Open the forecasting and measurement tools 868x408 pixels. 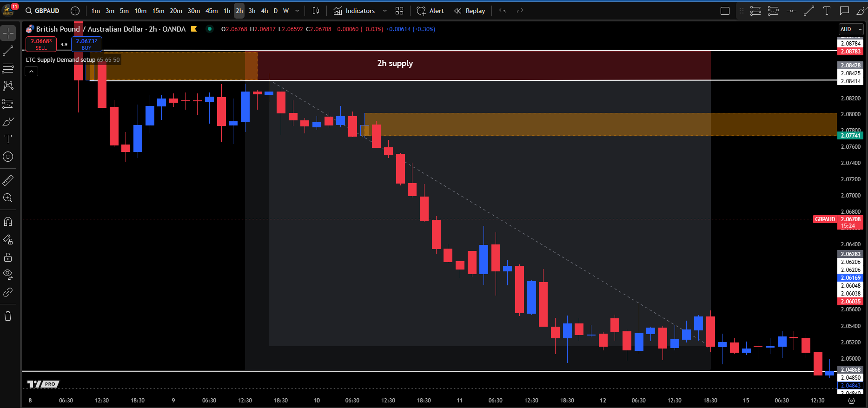8,104
